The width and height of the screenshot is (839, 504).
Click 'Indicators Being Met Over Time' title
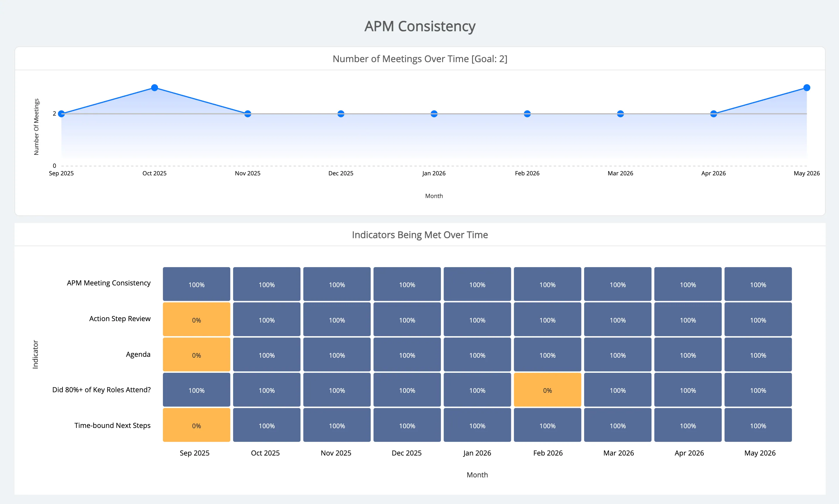420,235
